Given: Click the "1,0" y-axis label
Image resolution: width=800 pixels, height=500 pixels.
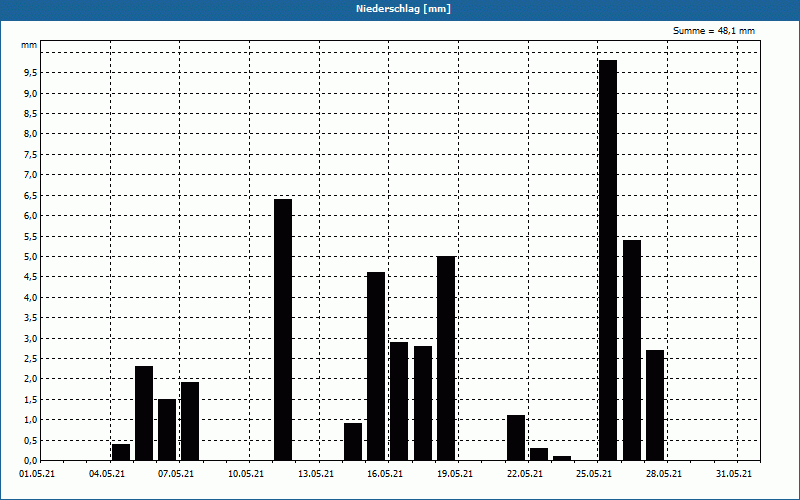Looking at the screenshot, I should coord(31,420).
